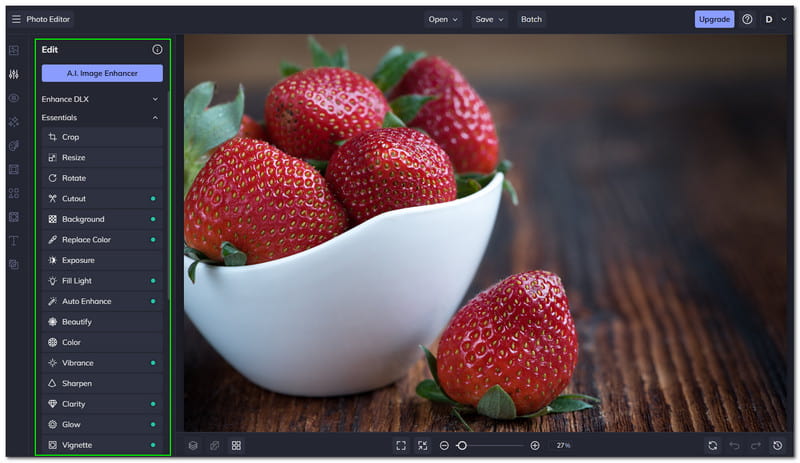
Task: Click the history clock icon
Action: click(777, 445)
